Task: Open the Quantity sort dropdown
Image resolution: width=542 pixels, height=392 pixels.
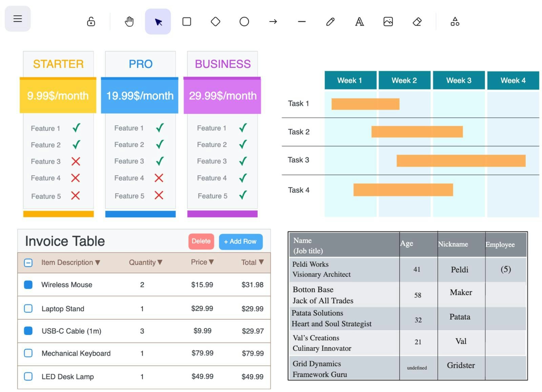Action: 160,262
